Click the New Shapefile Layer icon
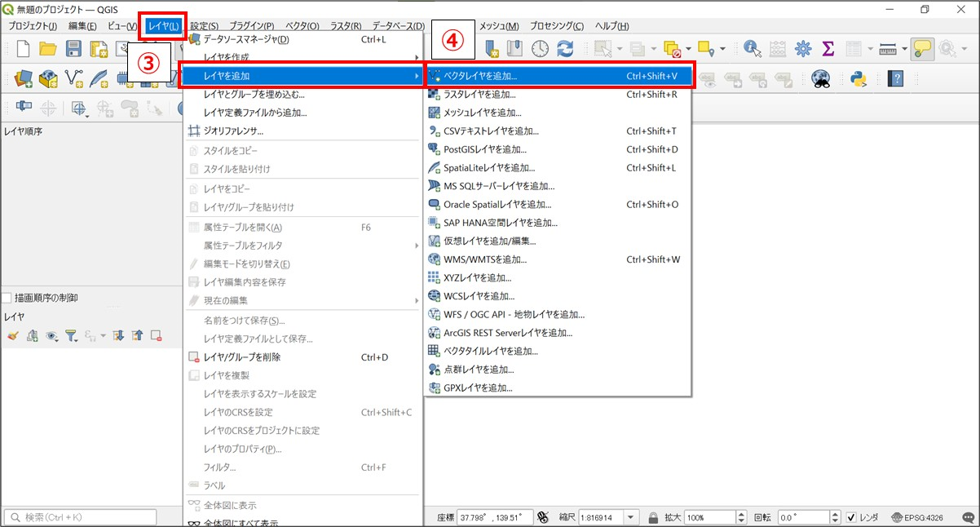The height and width of the screenshot is (527, 980). pyautogui.click(x=73, y=79)
